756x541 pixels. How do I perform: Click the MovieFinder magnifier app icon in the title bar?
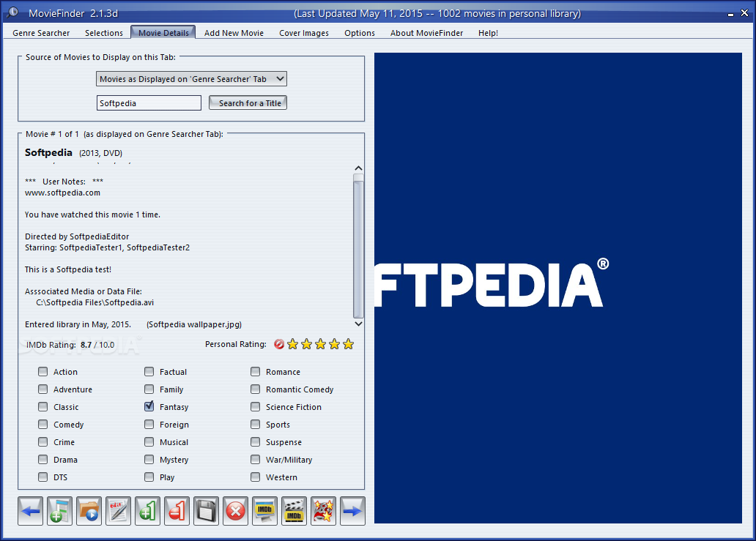coord(12,12)
